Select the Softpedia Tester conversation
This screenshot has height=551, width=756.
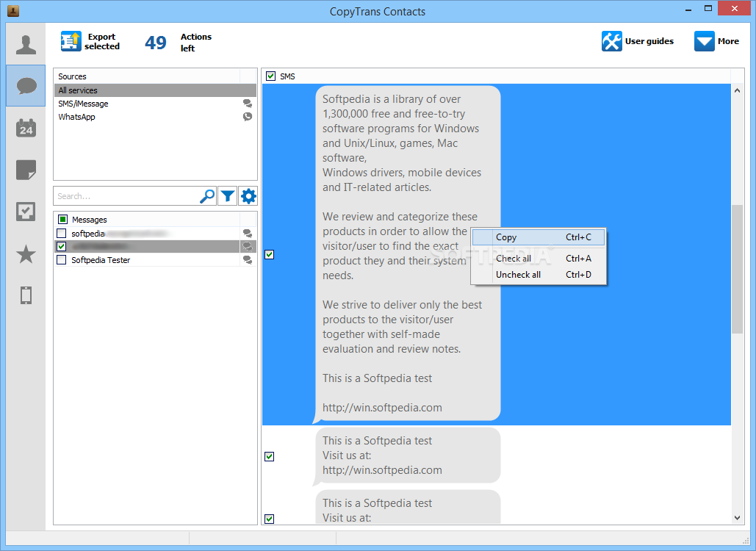point(155,260)
